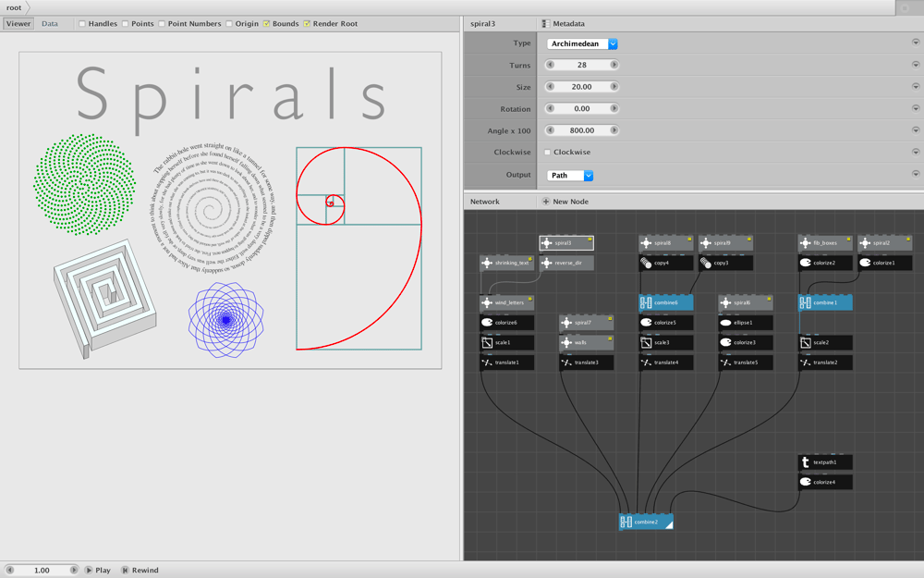Image resolution: width=924 pixels, height=578 pixels.
Task: Select the translate3 node
Action: coord(587,363)
